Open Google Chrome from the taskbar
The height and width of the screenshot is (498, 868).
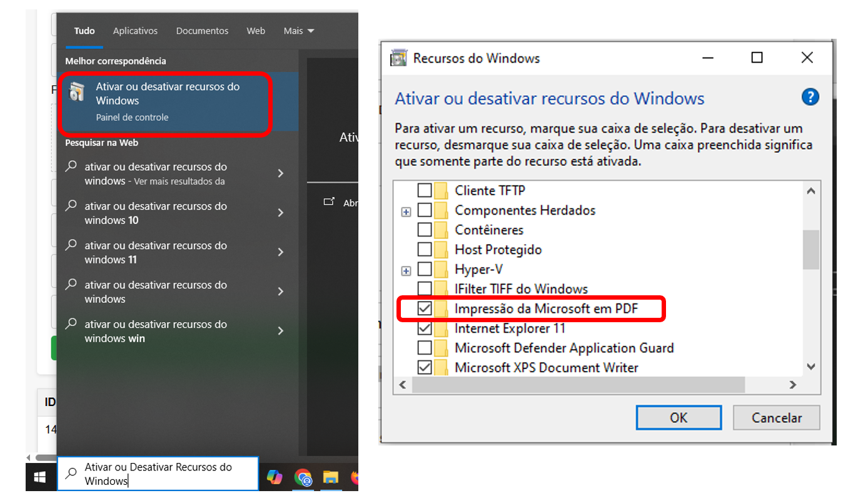click(x=303, y=478)
